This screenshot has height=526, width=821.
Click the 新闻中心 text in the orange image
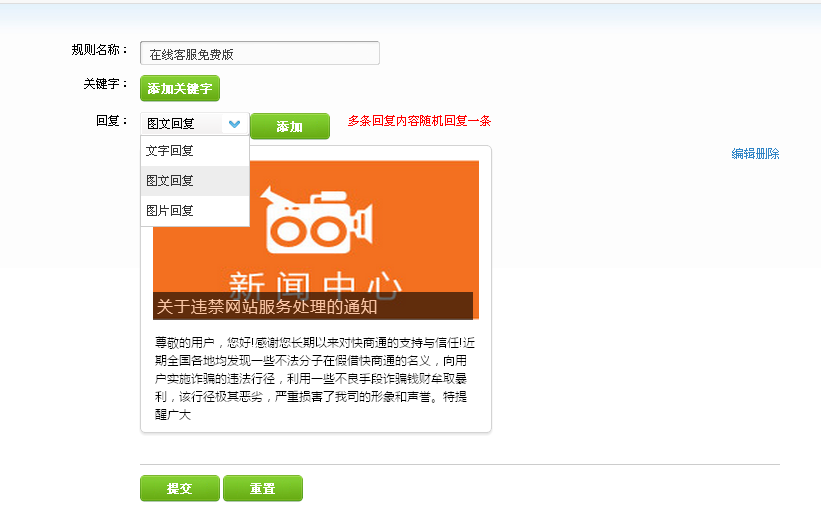316,280
